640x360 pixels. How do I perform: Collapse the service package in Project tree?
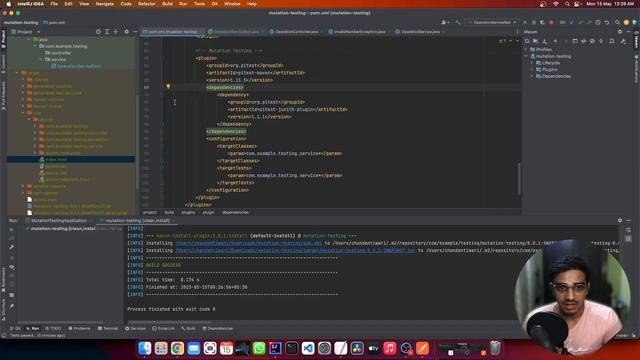pyautogui.click(x=41, y=60)
